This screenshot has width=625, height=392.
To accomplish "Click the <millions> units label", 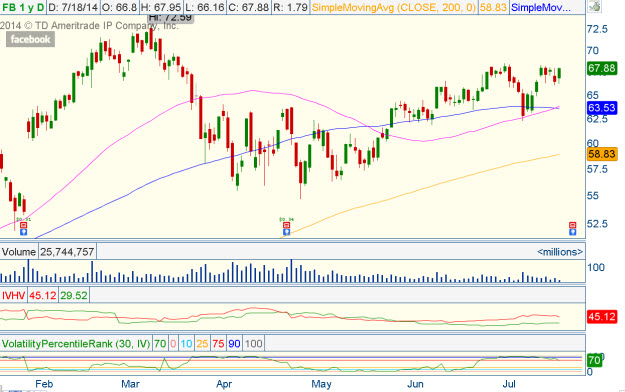I will (x=560, y=252).
